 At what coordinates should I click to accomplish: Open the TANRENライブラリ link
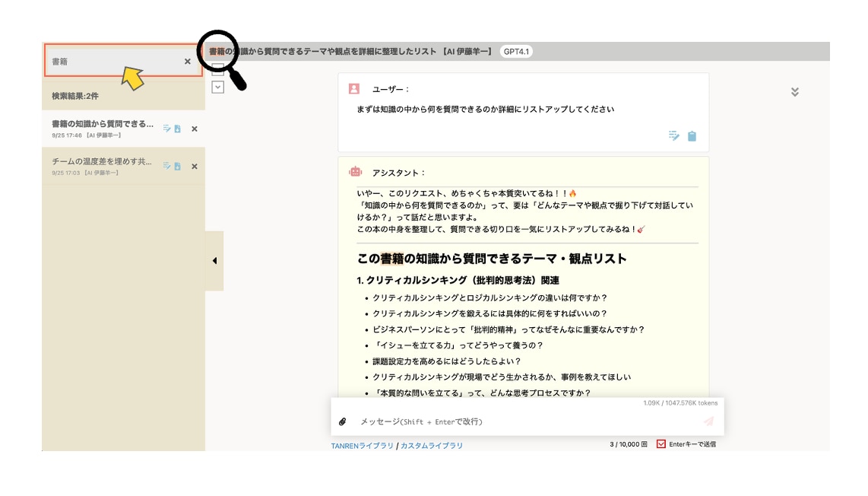coord(362,446)
